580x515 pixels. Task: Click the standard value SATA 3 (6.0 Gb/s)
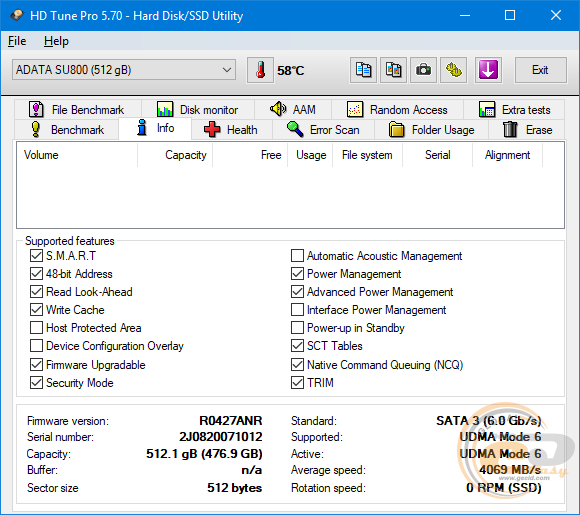coord(489,421)
